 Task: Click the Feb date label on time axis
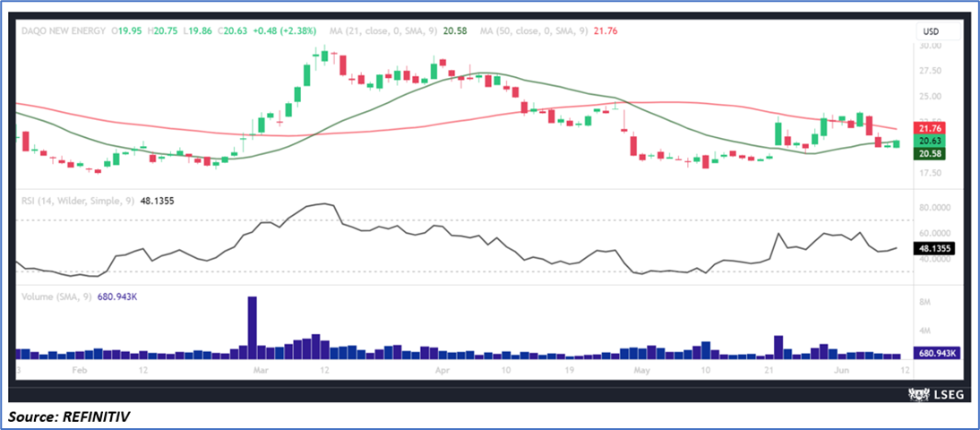pyautogui.click(x=79, y=371)
